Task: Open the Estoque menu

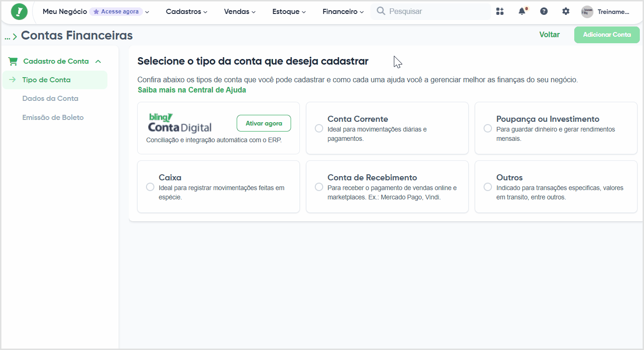Action: (x=289, y=12)
